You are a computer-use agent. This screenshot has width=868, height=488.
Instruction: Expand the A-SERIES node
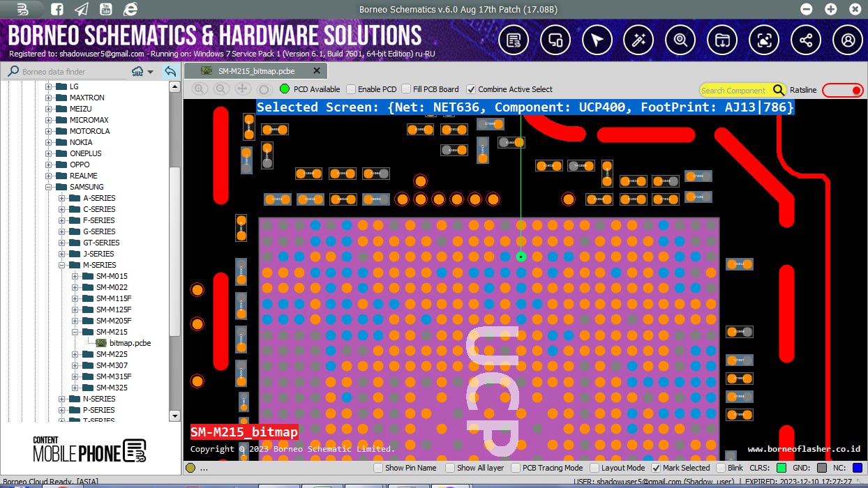(62, 198)
